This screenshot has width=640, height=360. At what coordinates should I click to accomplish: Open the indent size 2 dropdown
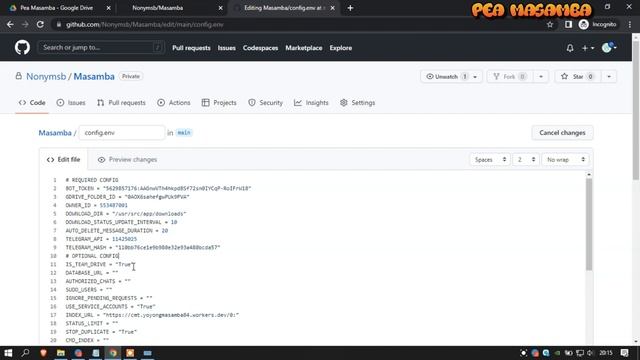(x=526, y=160)
